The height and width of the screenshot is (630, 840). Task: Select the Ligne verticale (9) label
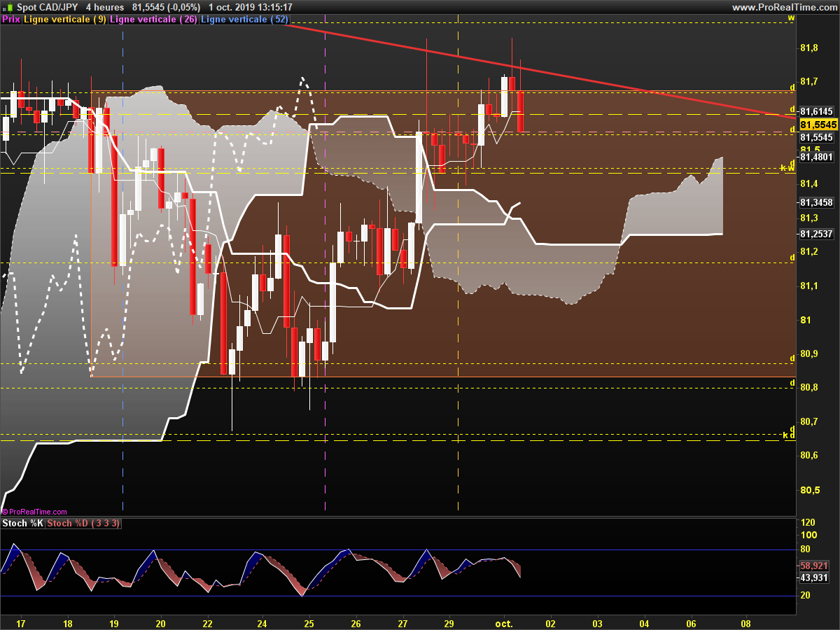click(66, 20)
